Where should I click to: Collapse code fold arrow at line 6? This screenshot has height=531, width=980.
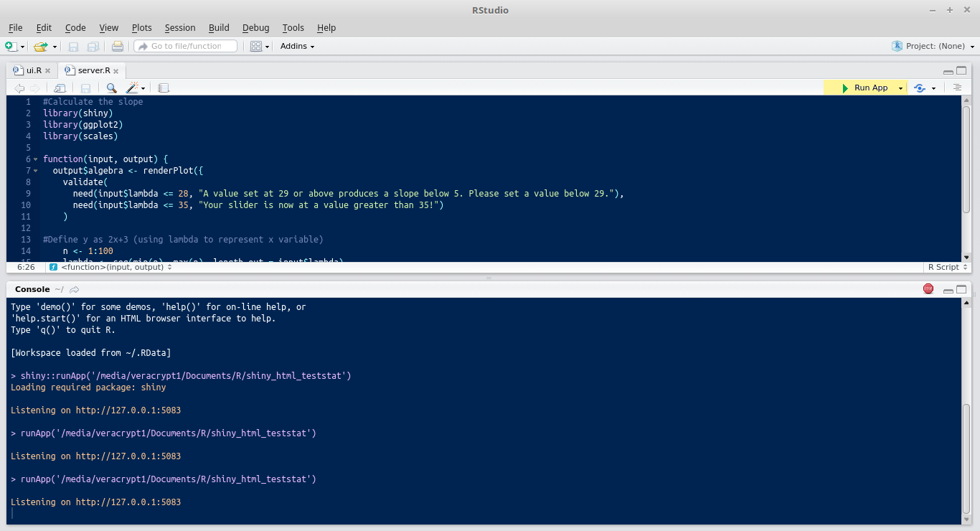pyautogui.click(x=36, y=159)
